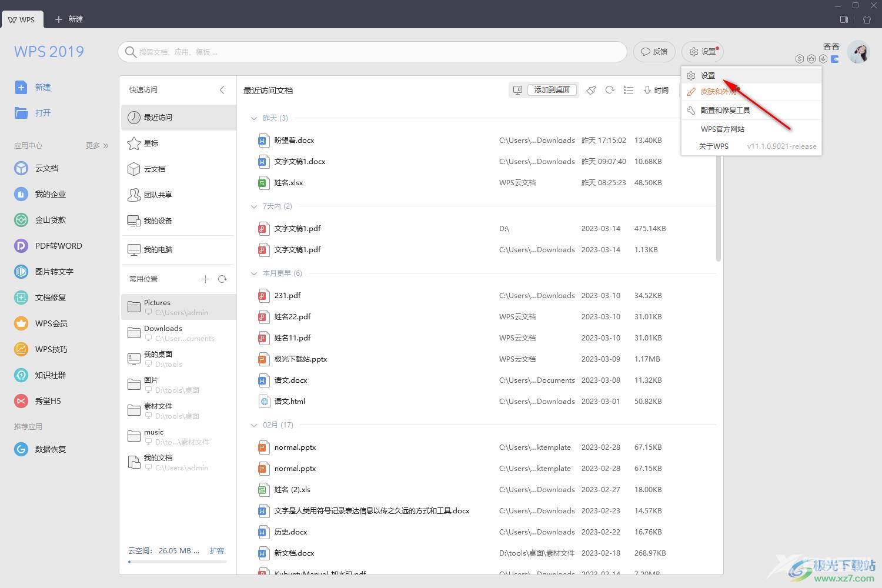Image resolution: width=882 pixels, height=588 pixels.
Task: Click the skin shirt icon in title bar
Action: [867, 19]
